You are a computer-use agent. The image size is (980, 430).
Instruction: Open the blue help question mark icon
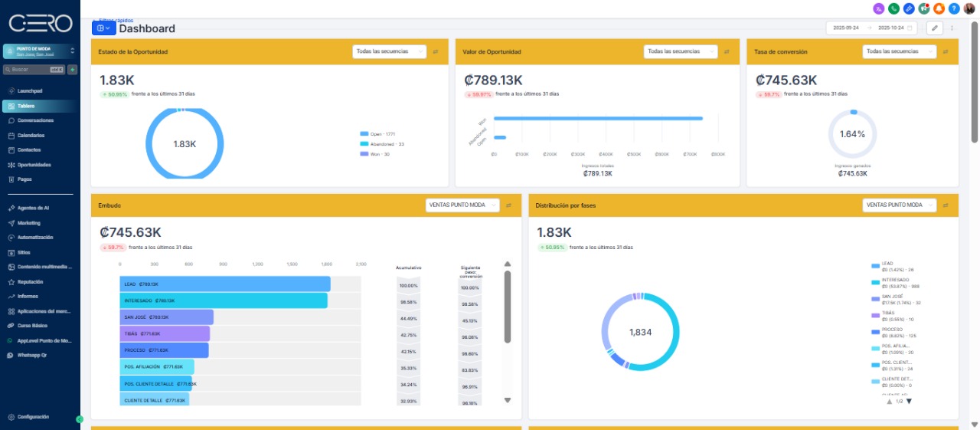tap(954, 8)
